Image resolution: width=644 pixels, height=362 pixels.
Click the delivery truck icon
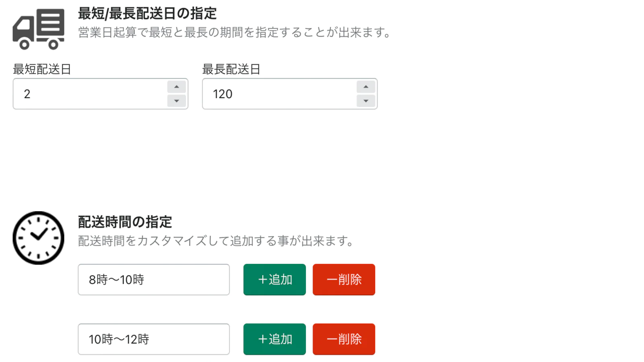point(38,29)
